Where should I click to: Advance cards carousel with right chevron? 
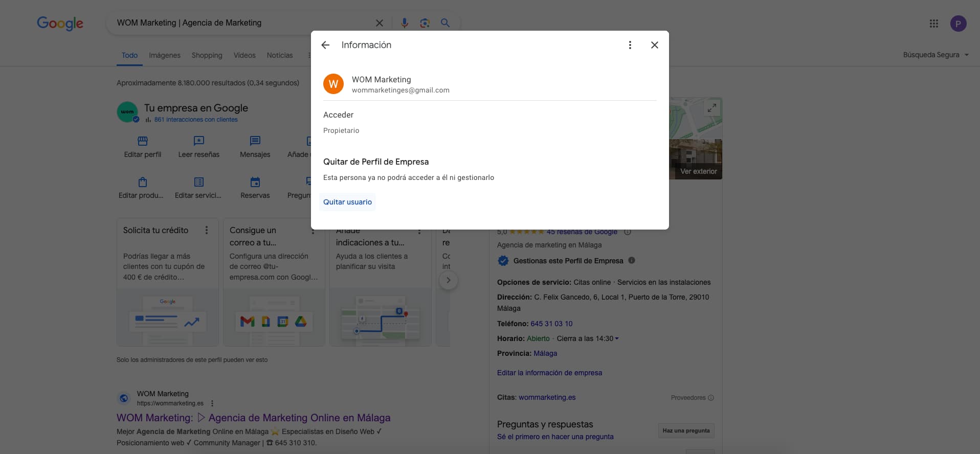coord(448,280)
